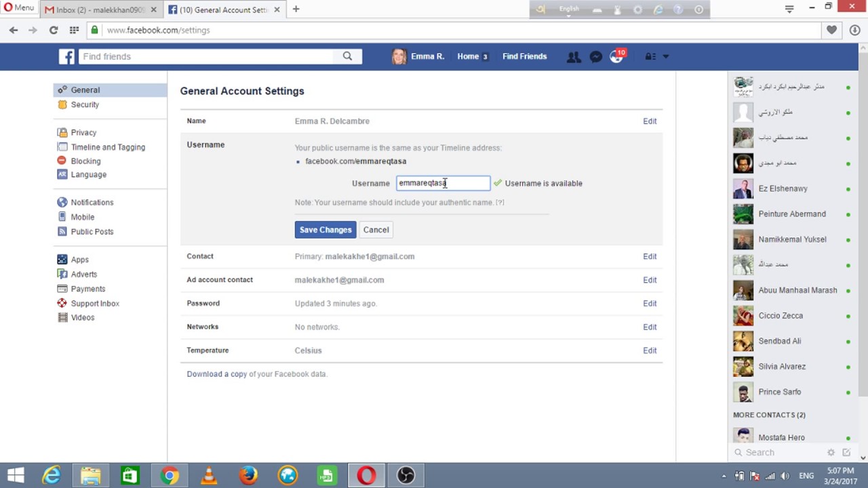The width and height of the screenshot is (868, 488).
Task: Edit the Networks row
Action: (x=650, y=327)
